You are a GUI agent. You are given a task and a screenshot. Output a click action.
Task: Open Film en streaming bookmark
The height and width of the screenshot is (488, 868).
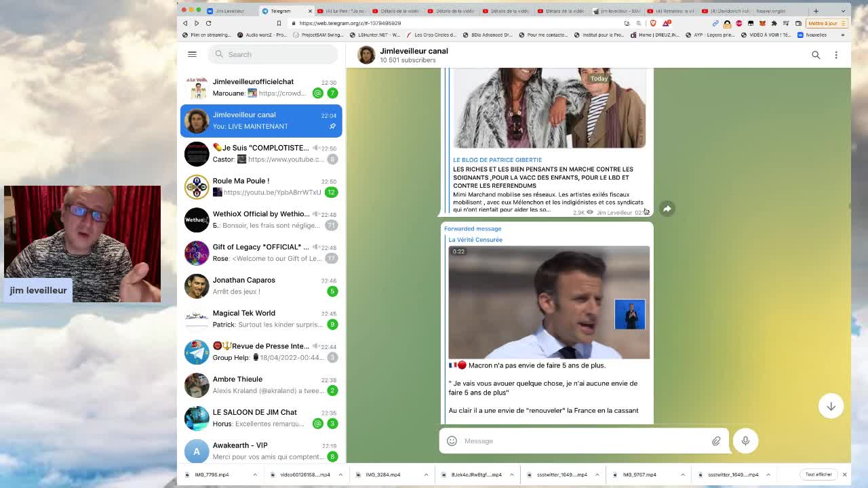point(207,35)
